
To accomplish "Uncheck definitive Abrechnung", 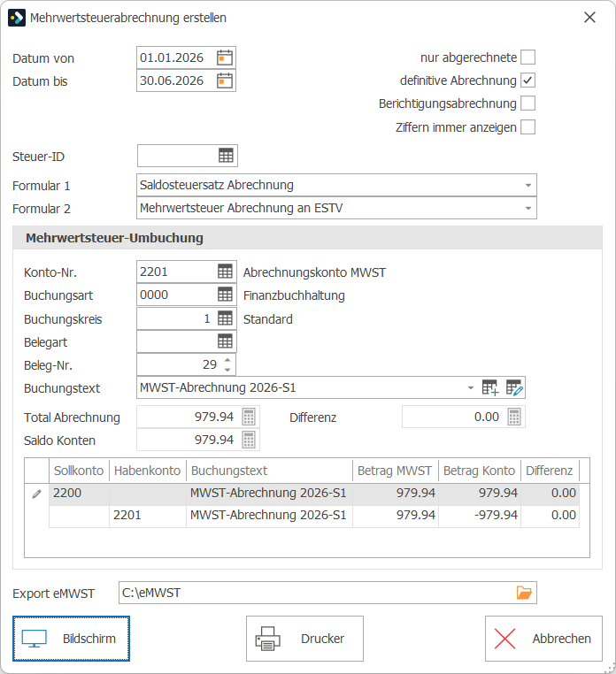I will tap(527, 80).
